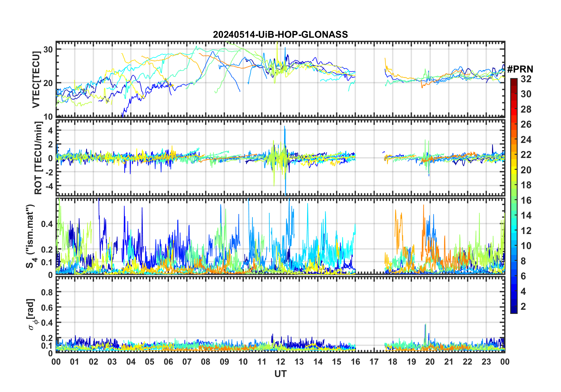Click the PRN colorbar strip
This screenshot has width=561, height=392.
pos(514,196)
